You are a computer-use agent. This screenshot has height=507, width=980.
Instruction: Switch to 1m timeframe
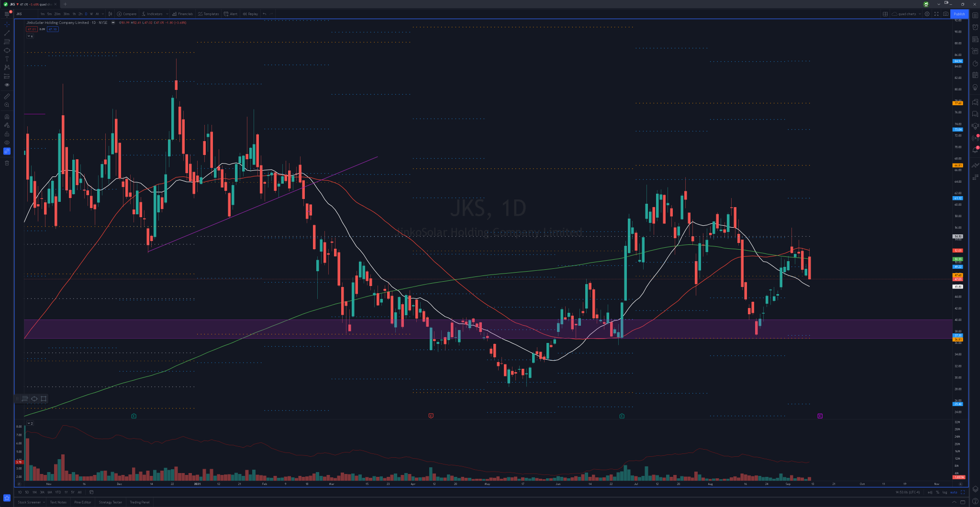click(43, 14)
